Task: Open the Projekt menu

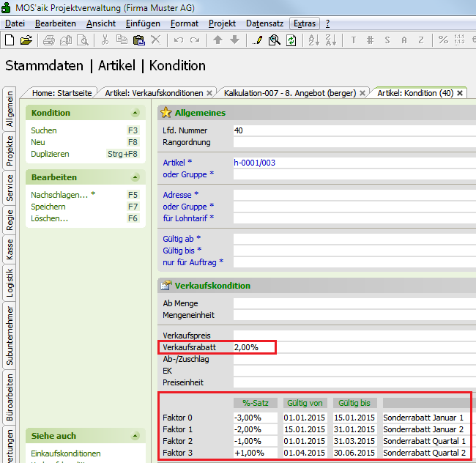Action: click(222, 23)
